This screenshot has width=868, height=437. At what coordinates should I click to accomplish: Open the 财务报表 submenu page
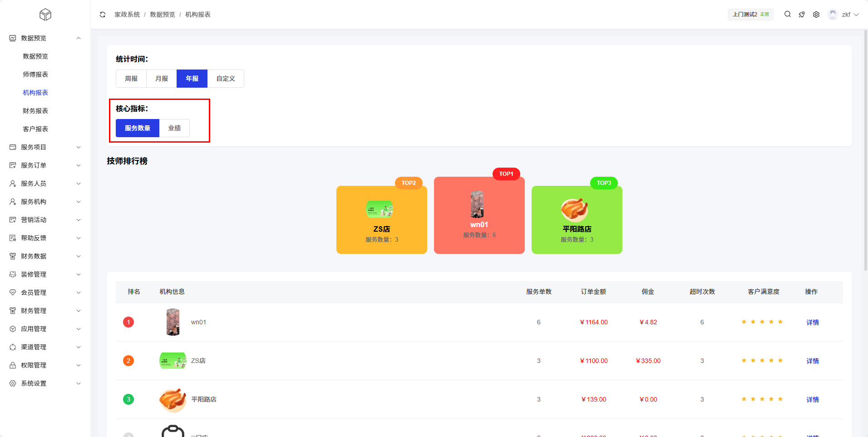click(35, 111)
